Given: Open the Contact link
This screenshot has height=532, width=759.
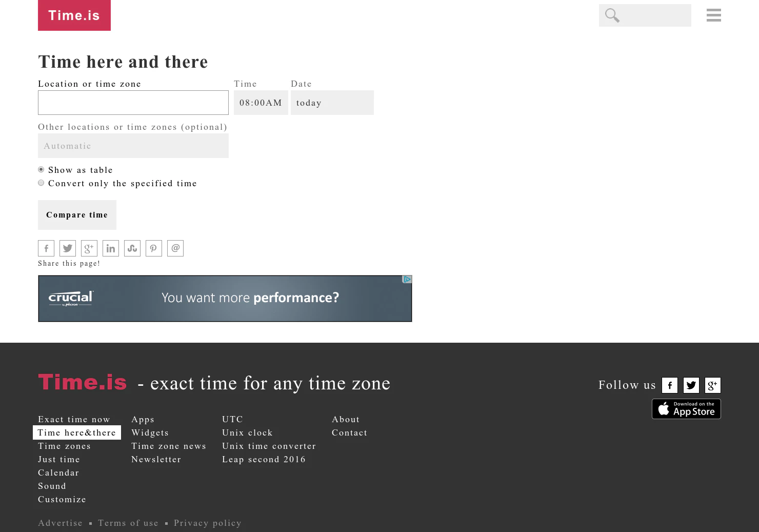Looking at the screenshot, I should coord(350,432).
